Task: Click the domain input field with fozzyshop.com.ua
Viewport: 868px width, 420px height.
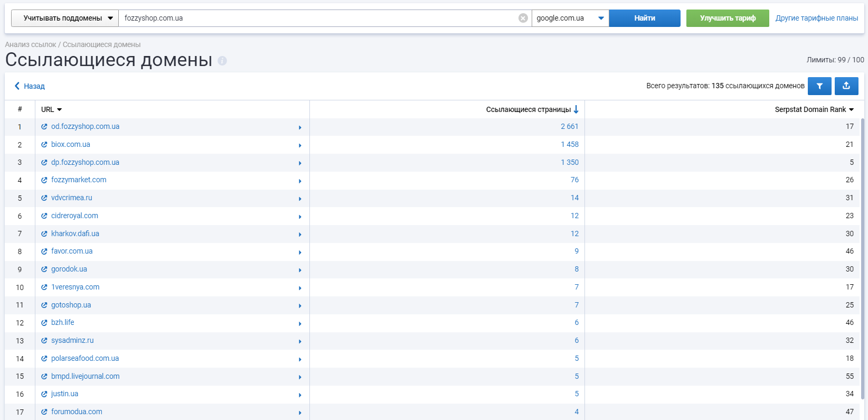Action: pyautogui.click(x=317, y=18)
